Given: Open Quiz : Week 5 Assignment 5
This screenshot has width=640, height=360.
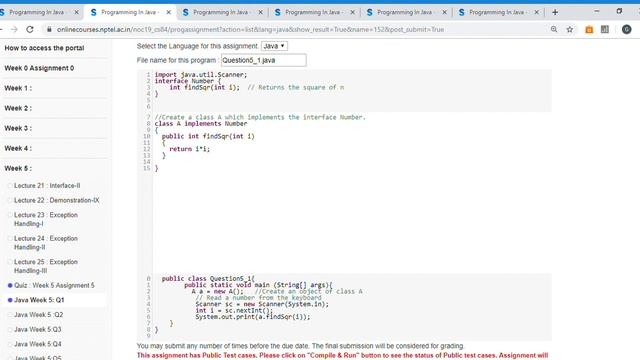Looking at the screenshot, I should click(x=54, y=285).
